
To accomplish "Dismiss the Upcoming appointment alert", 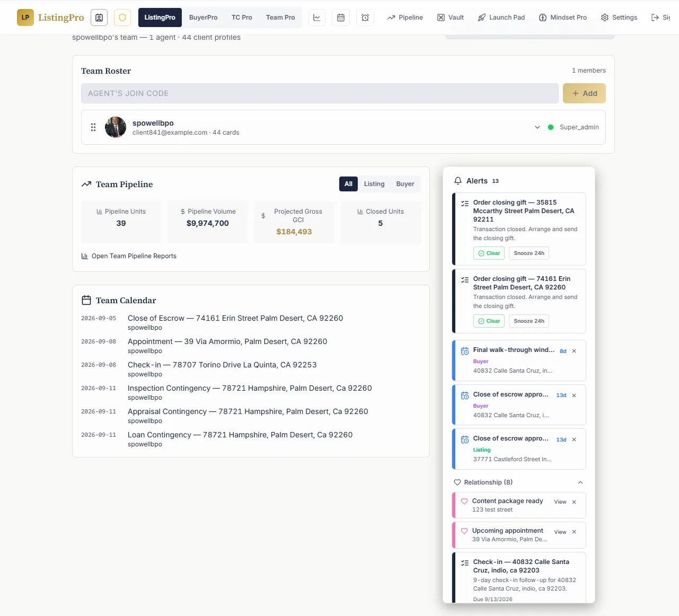I will click(574, 532).
